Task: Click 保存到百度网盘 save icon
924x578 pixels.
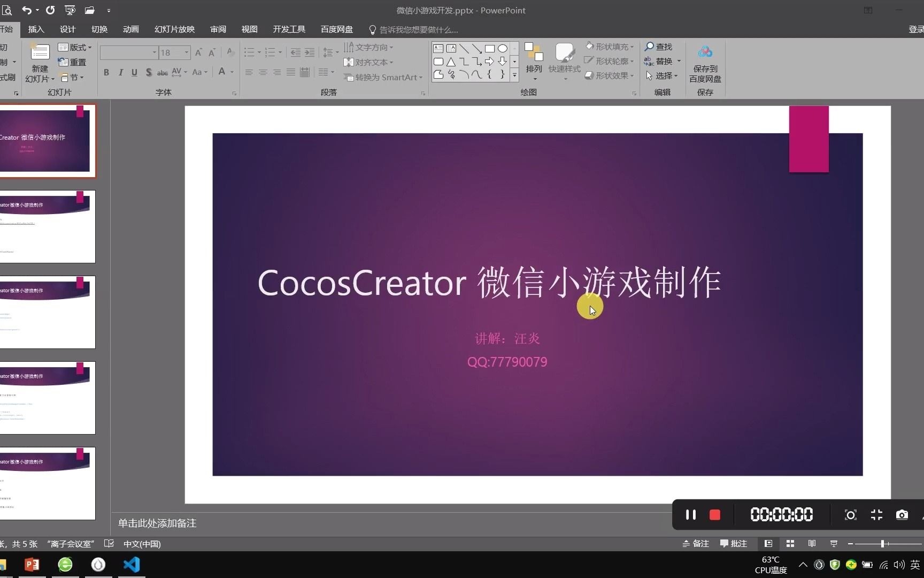Action: point(705,62)
